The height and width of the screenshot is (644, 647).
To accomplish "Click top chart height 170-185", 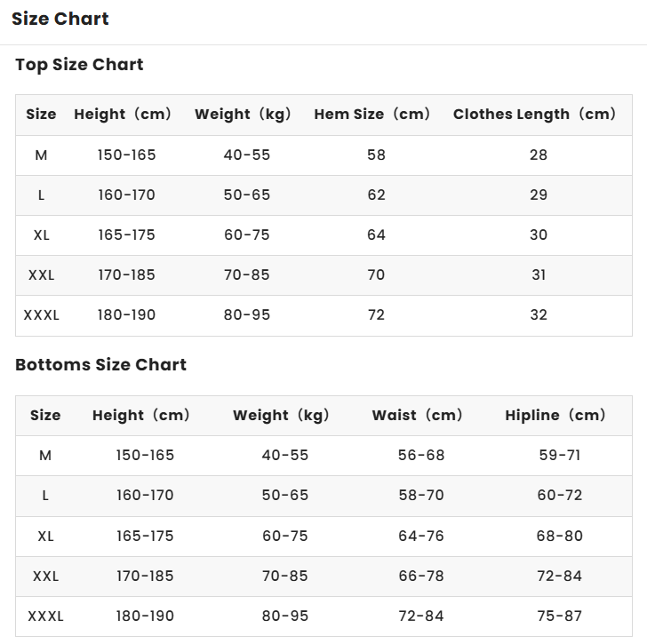I will click(126, 274).
